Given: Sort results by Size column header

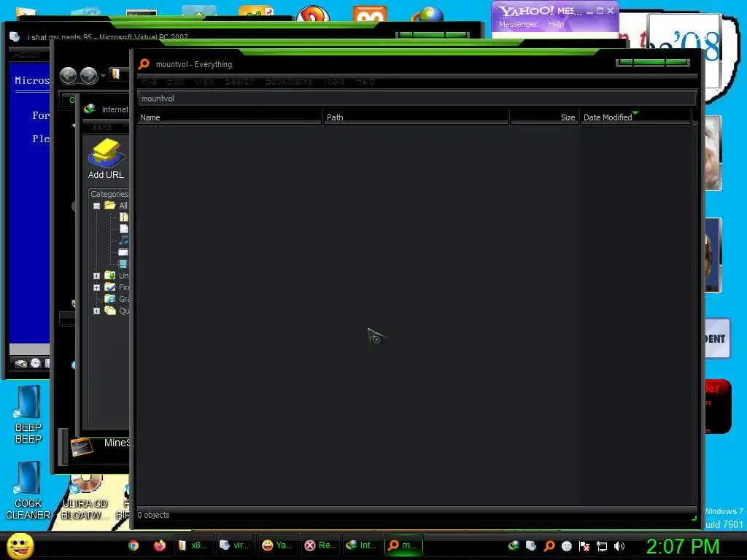Looking at the screenshot, I should pyautogui.click(x=544, y=117).
